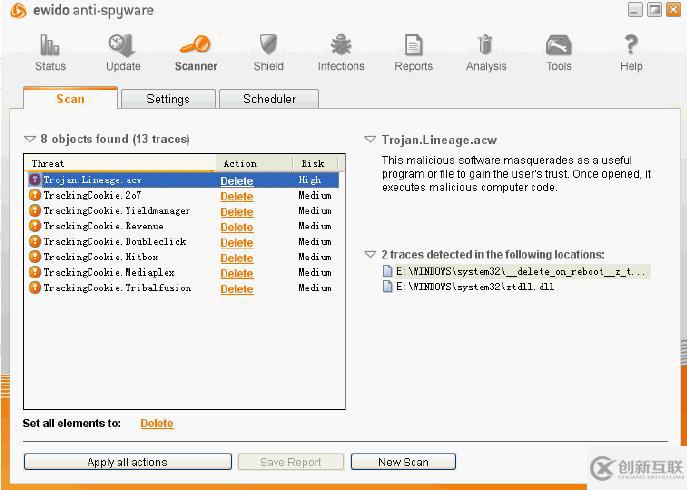Click Delete action for TrackingCookie.Yieldmanager
The image size is (687, 490).
pos(237,212)
